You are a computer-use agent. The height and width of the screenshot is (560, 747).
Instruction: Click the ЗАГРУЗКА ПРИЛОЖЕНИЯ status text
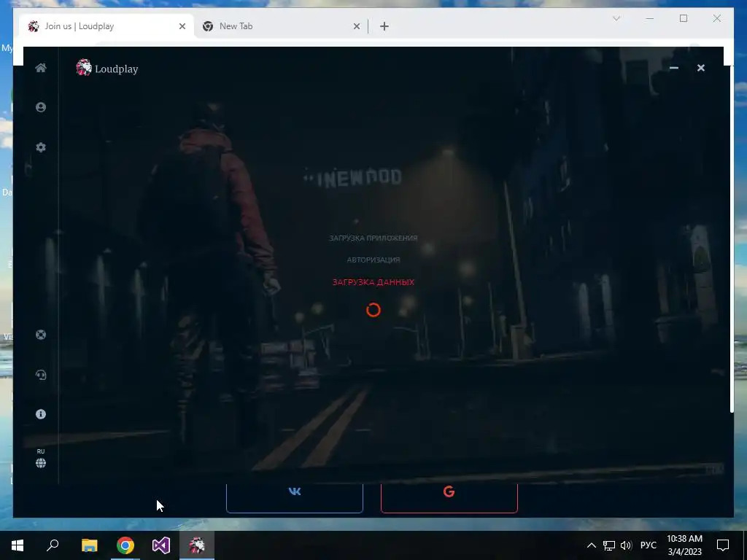coord(373,238)
